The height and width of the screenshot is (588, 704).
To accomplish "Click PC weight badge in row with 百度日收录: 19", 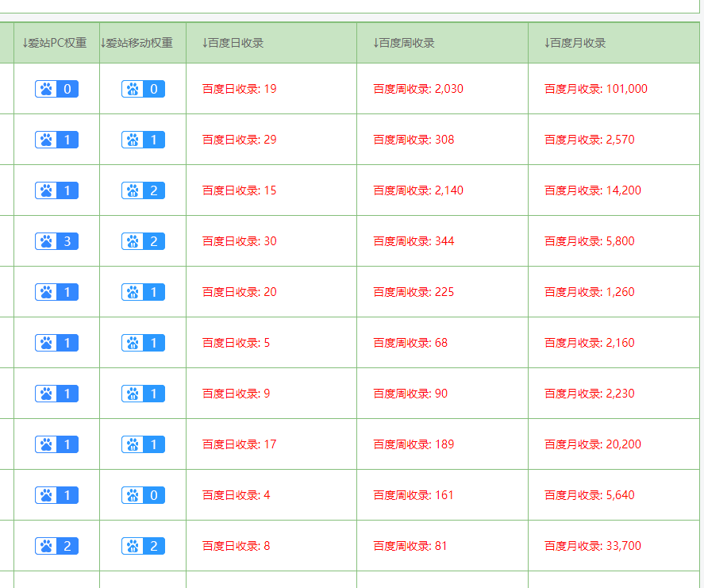I will [56, 89].
